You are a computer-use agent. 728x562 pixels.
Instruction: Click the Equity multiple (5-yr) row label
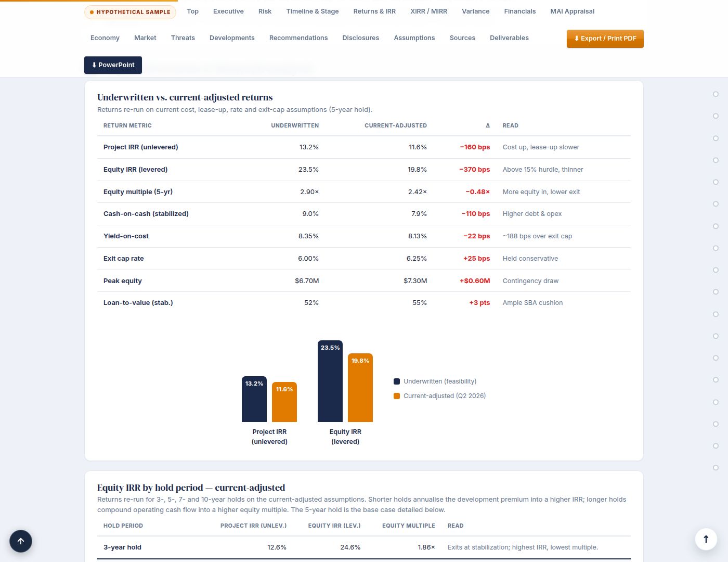[x=138, y=192]
